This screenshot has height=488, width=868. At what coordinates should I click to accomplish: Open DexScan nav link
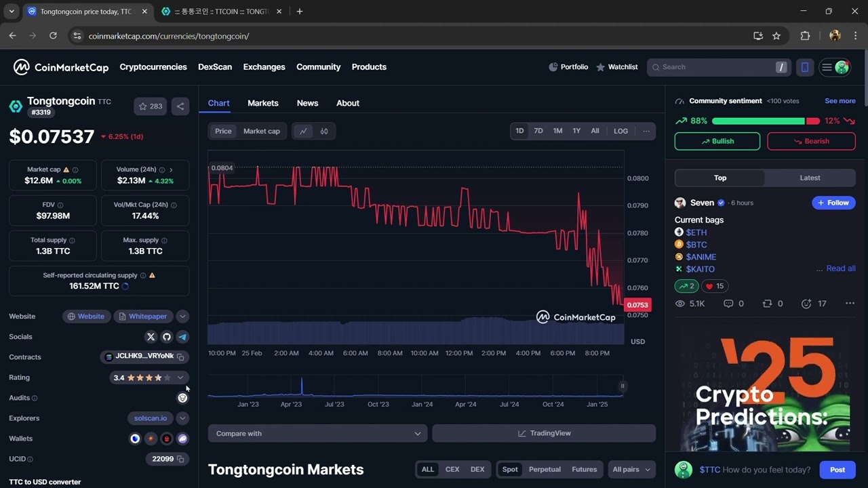click(215, 67)
